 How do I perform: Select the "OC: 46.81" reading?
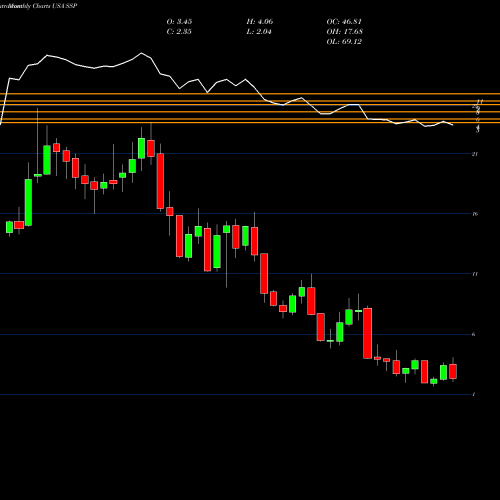pyautogui.click(x=344, y=22)
